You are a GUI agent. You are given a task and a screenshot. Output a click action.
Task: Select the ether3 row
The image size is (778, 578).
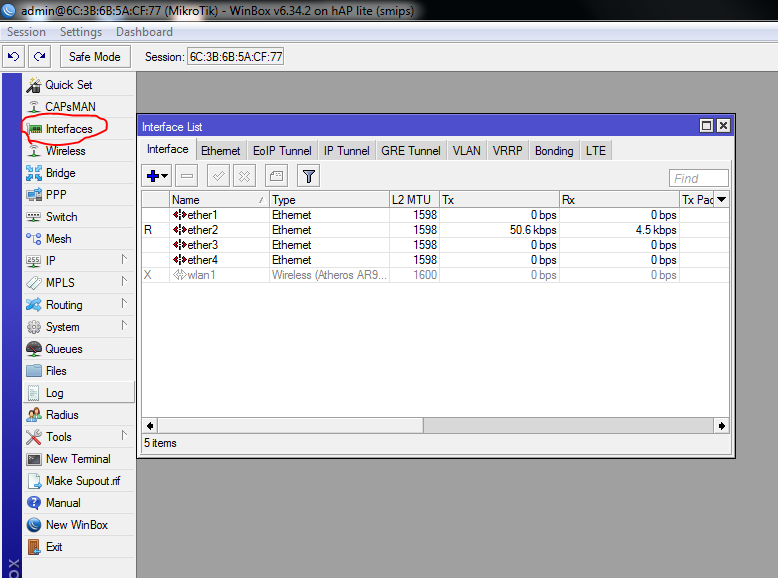pyautogui.click(x=435, y=245)
